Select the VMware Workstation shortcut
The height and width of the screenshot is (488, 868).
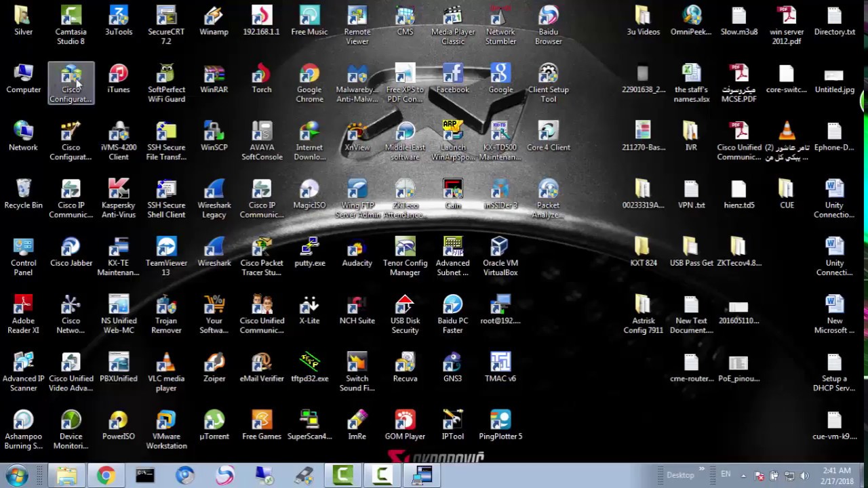166,429
